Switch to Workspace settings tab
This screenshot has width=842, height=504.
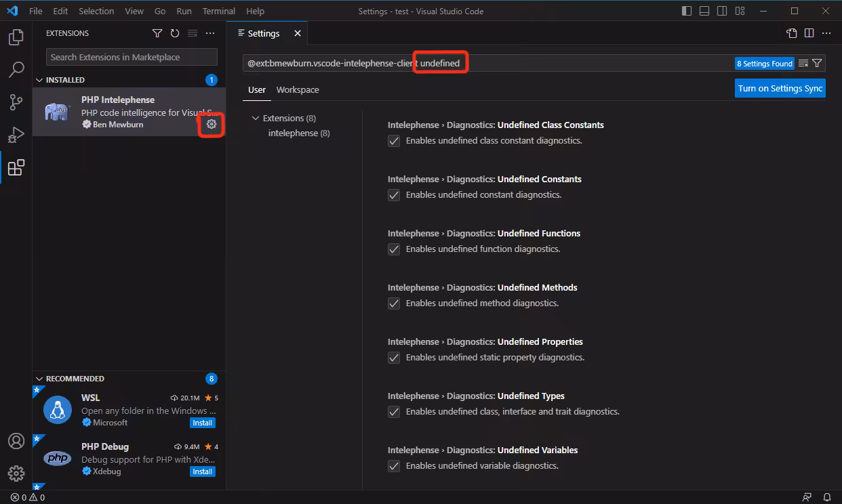click(x=298, y=89)
